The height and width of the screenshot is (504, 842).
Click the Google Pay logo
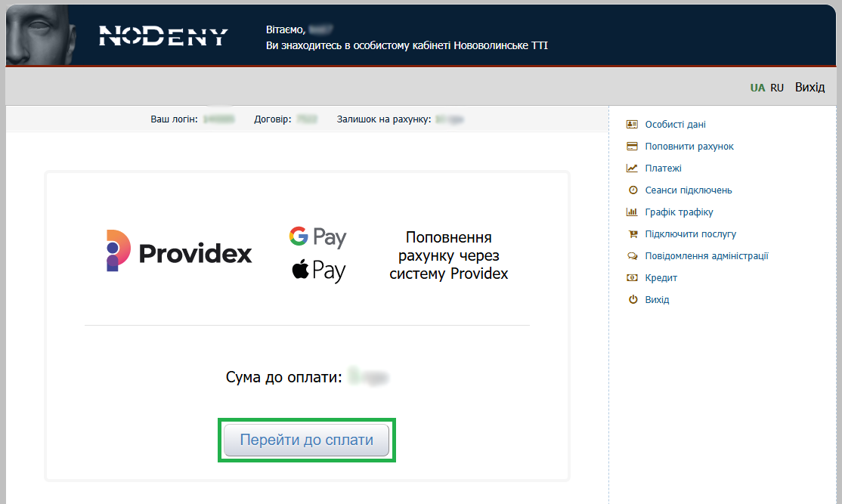pos(318,237)
